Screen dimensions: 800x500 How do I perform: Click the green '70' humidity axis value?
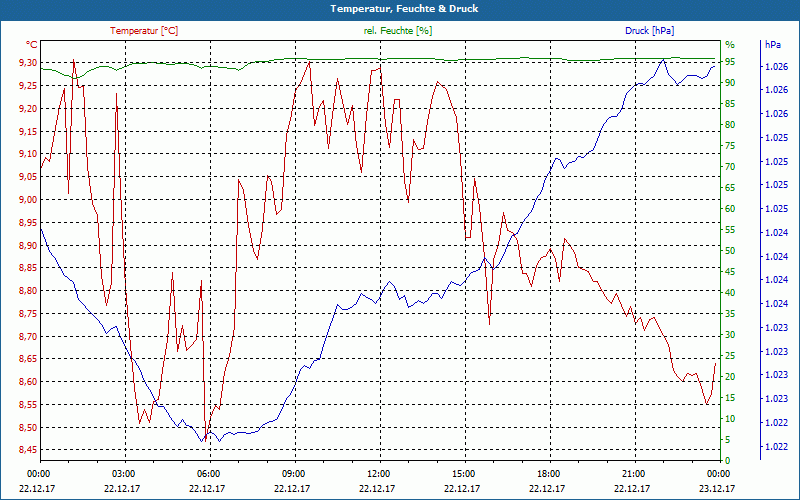click(730, 167)
